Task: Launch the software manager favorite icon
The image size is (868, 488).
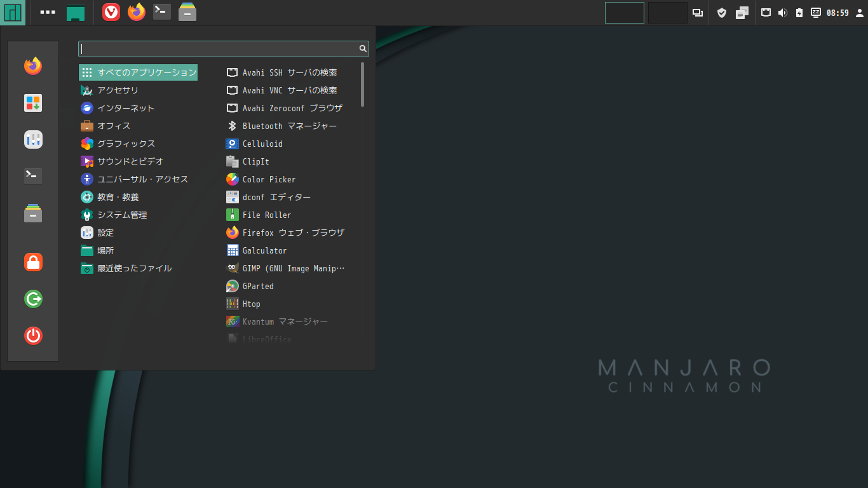Action: (33, 103)
